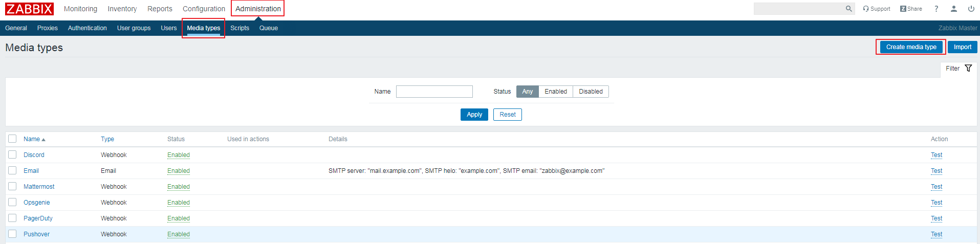Click the Apply filter button
The height and width of the screenshot is (244, 980).
tap(474, 115)
